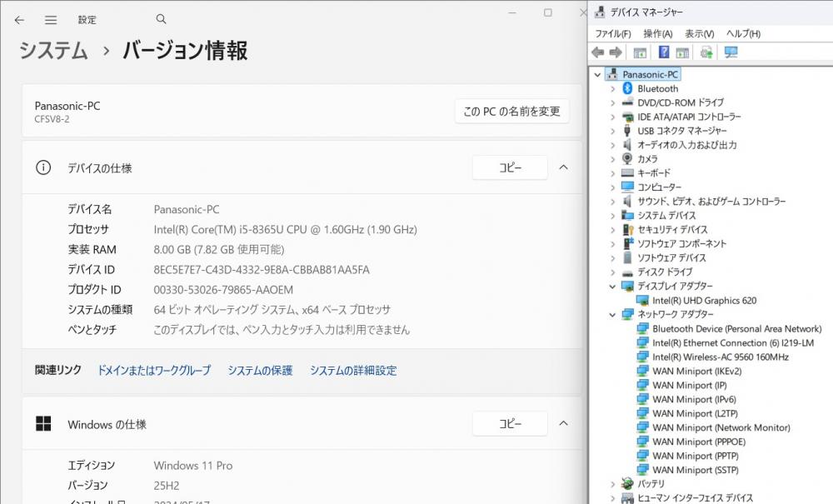Expand the オーディオの入力および出力 node arrow
Image resolution: width=833 pixels, height=504 pixels.
(612, 144)
